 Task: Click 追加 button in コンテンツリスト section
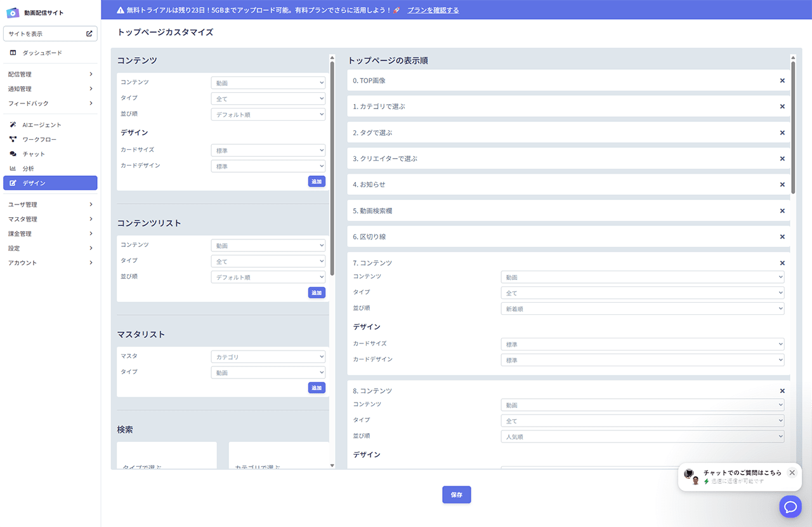[x=317, y=293]
